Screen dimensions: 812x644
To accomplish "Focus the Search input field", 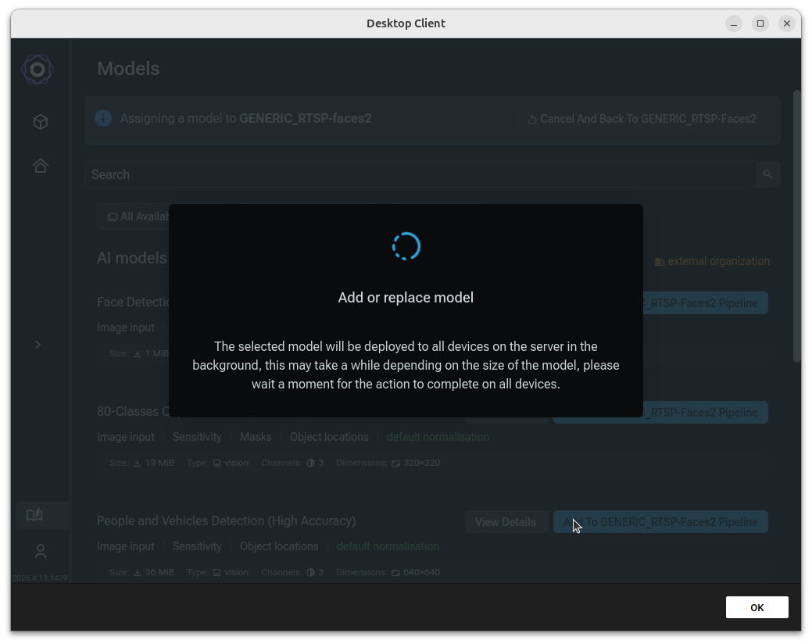I will tap(420, 174).
